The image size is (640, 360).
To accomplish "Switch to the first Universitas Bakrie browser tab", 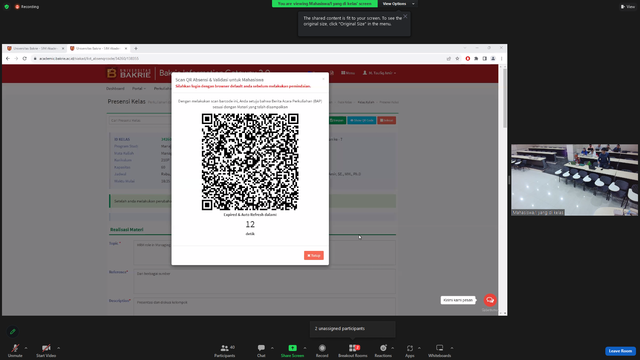I will pos(35,48).
